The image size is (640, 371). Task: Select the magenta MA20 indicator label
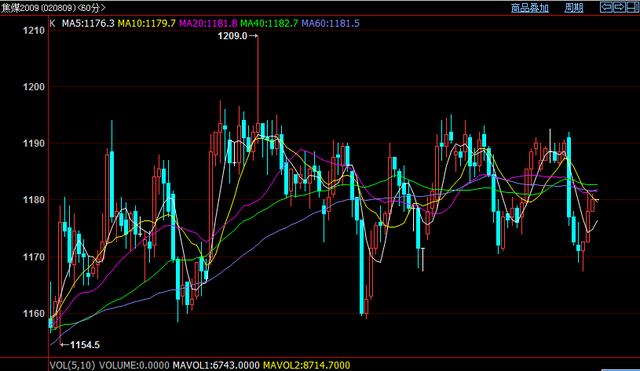coord(208,23)
